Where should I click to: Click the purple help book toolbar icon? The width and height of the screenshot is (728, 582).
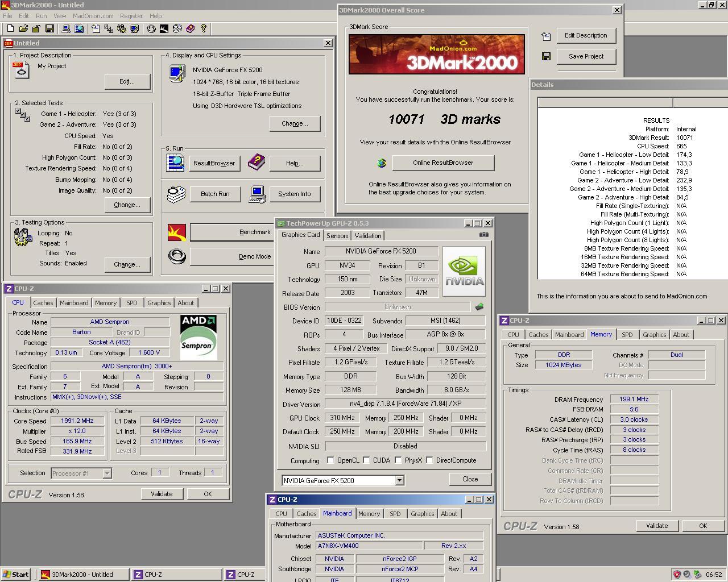point(190,28)
